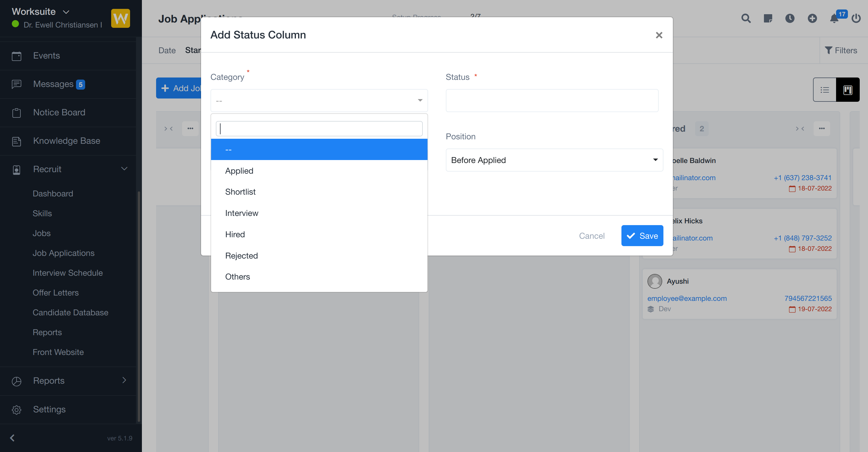Click the plus circle quick-add icon

pos(812,18)
